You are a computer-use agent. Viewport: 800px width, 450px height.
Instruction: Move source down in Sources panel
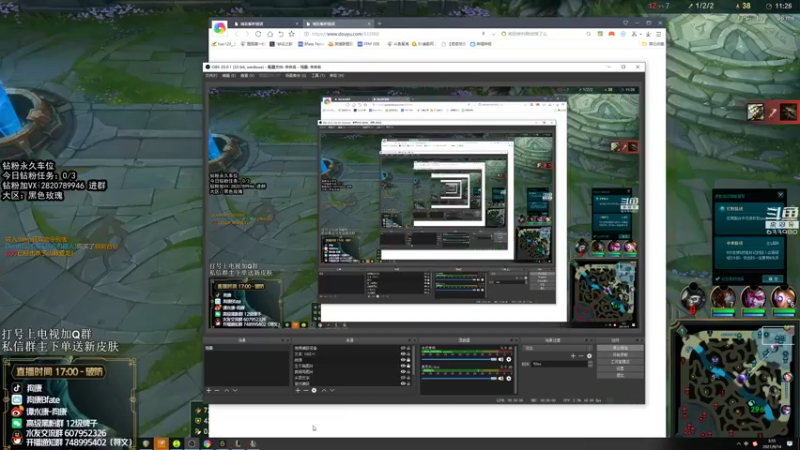tap(332, 390)
